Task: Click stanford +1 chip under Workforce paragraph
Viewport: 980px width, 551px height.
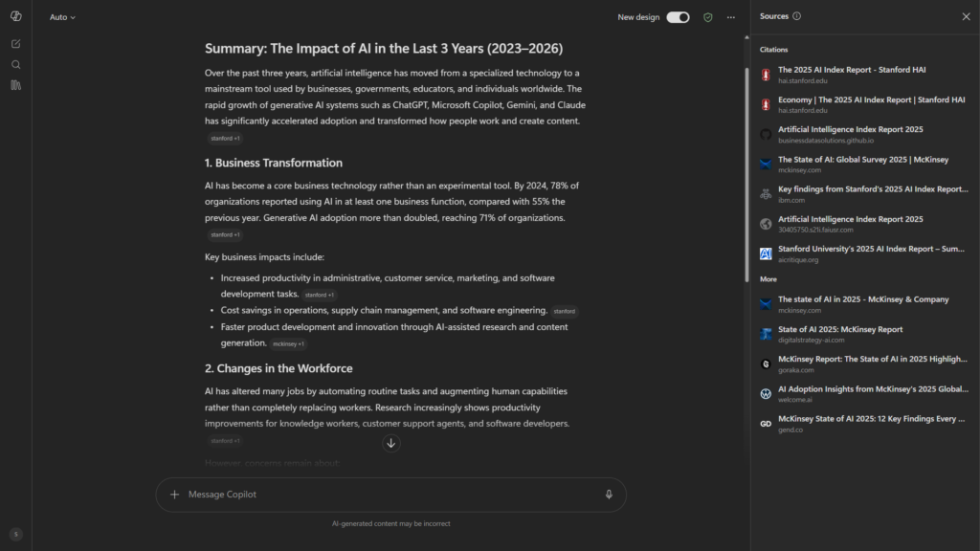Action: pyautogui.click(x=225, y=441)
